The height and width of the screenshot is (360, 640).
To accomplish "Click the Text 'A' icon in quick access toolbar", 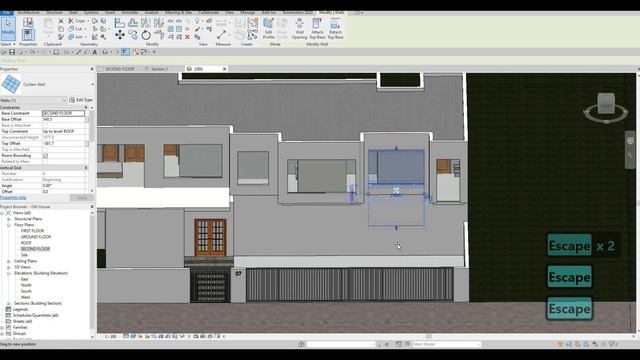I will pos(95,52).
